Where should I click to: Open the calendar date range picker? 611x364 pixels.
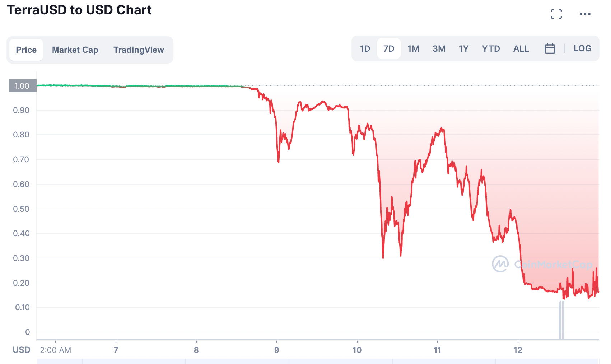(550, 48)
